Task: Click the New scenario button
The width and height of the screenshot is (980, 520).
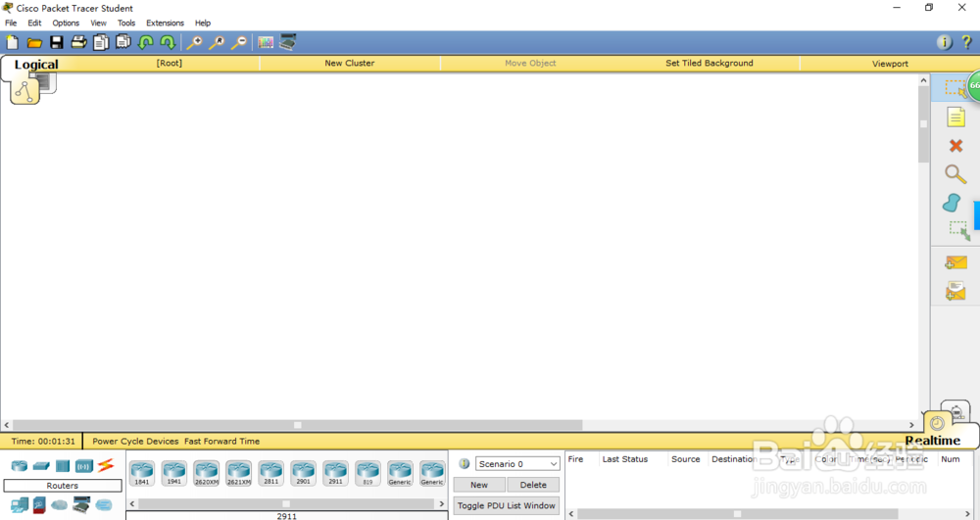Action: click(x=479, y=485)
